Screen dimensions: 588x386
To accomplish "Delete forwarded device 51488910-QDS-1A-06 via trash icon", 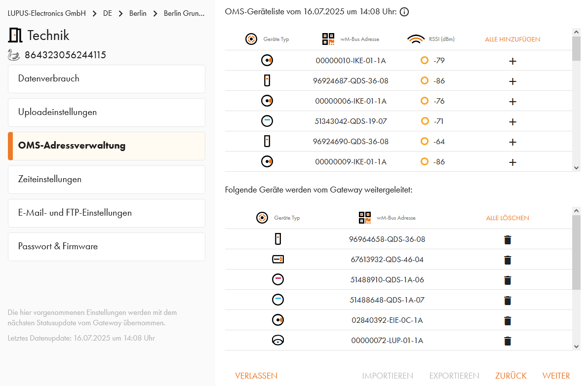I will click(508, 280).
